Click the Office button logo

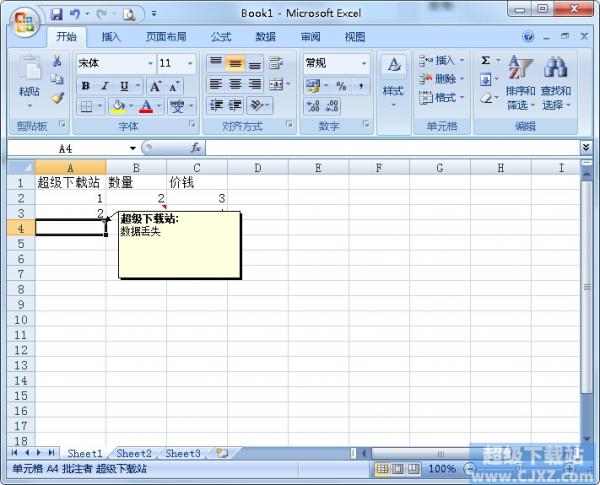[x=23, y=19]
